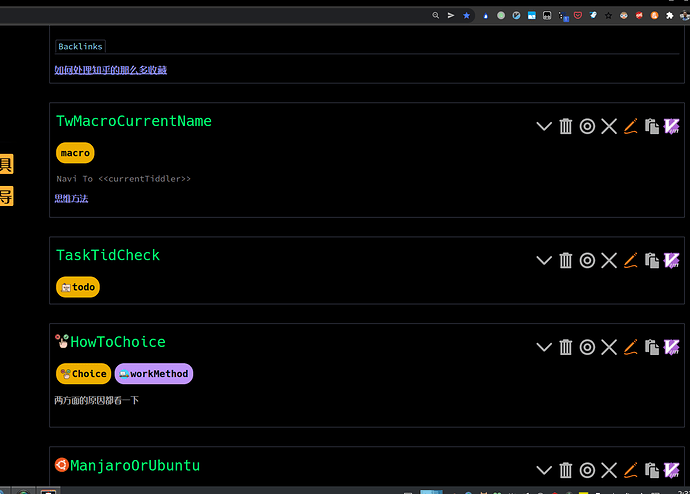
Task: Click the TaskTidCheck tiddler title
Action: (108, 255)
